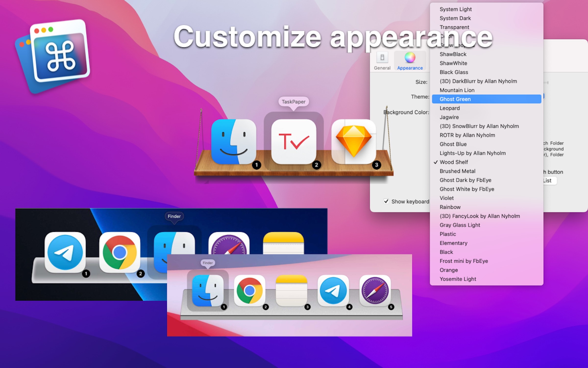The height and width of the screenshot is (368, 588).
Task: Uncheck the Wood Shelf theme checkmark
Action: pos(436,162)
